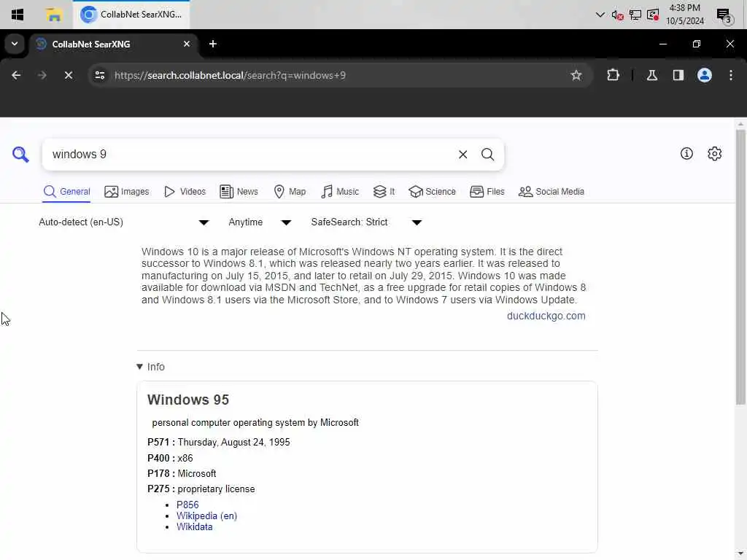Click the page vertical scrollbar thumb
This screenshot has height=560, width=747.
(x=740, y=267)
